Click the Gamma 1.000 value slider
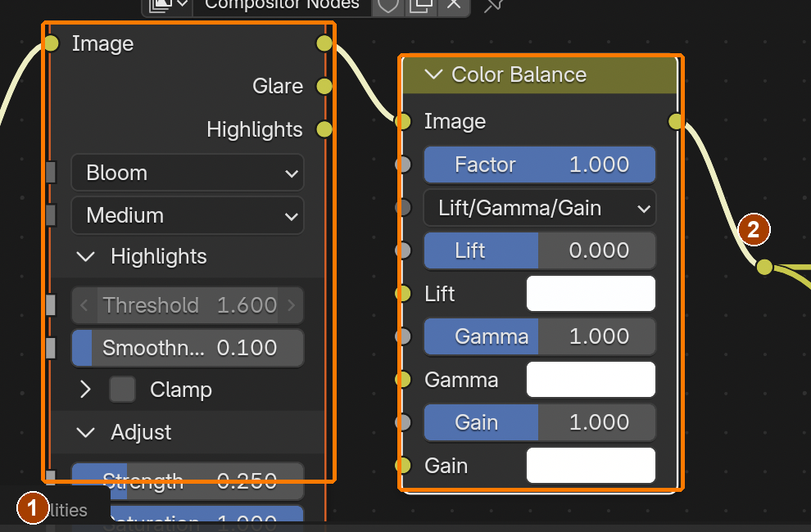Image resolution: width=811 pixels, height=532 pixels. 540,336
